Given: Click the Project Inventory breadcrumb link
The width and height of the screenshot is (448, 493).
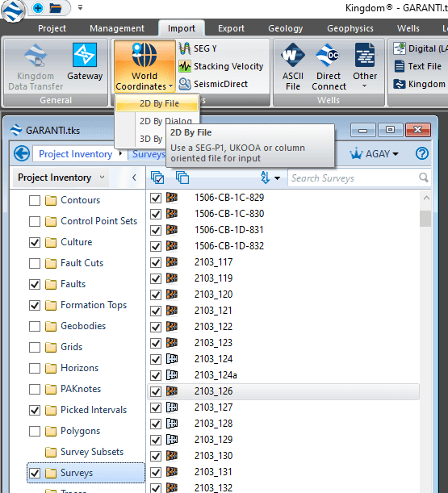Looking at the screenshot, I should (x=76, y=154).
